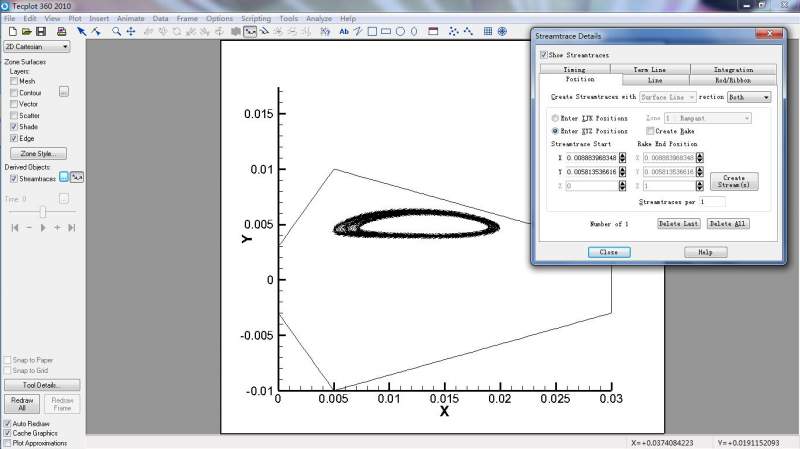
Task: Click the Create Scatter Zone toolbar icon
Action: tap(454, 32)
